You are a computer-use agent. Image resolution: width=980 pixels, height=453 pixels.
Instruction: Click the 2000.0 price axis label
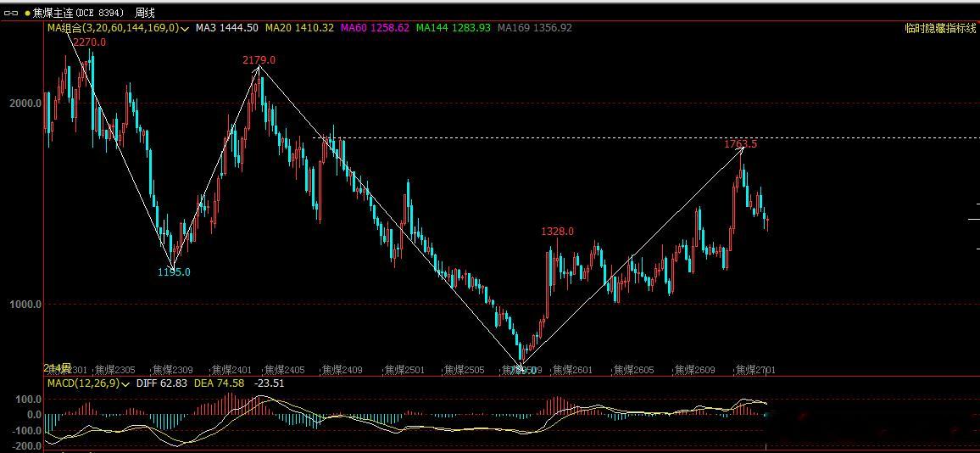[25, 103]
